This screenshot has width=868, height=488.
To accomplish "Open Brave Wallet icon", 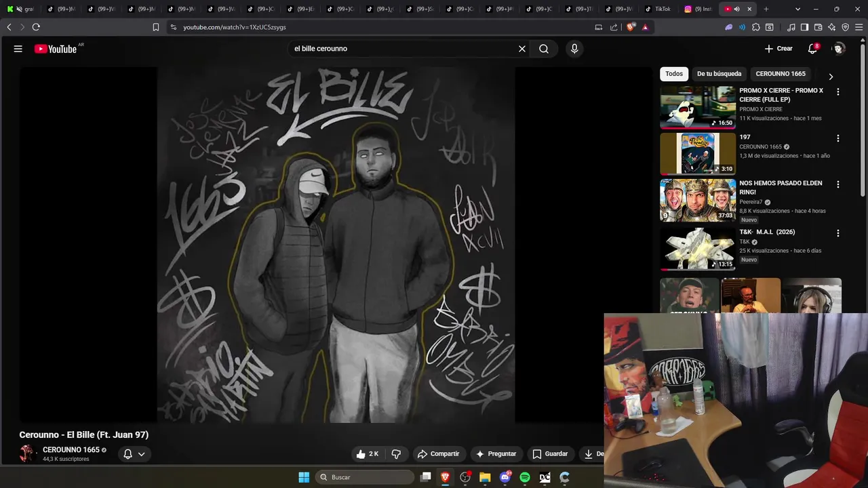I will click(x=818, y=27).
